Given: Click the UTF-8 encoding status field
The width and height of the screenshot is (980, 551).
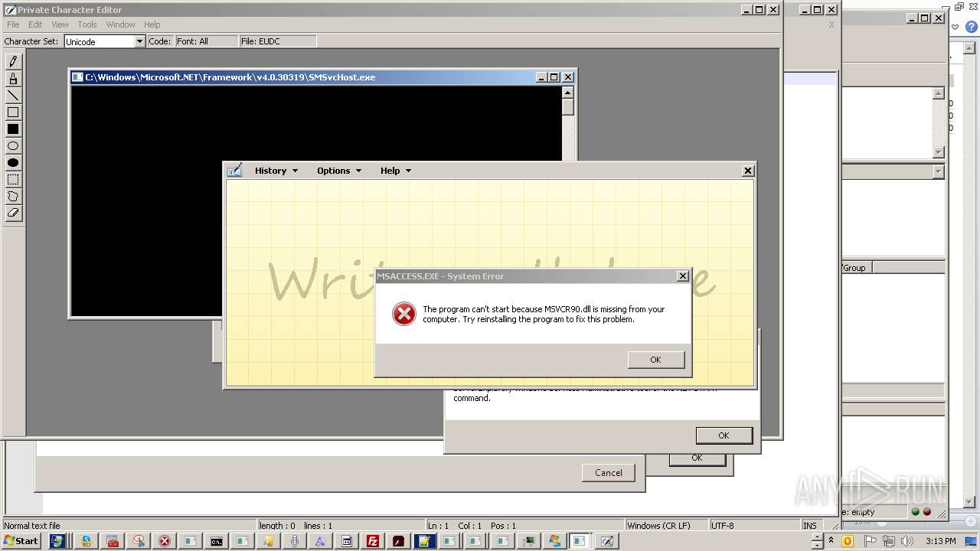Looking at the screenshot, I should [754, 526].
